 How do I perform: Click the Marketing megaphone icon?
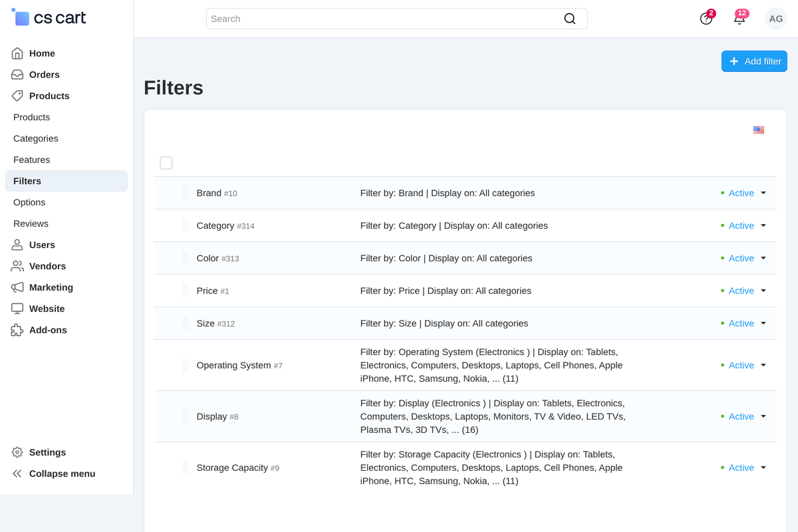[x=17, y=287]
